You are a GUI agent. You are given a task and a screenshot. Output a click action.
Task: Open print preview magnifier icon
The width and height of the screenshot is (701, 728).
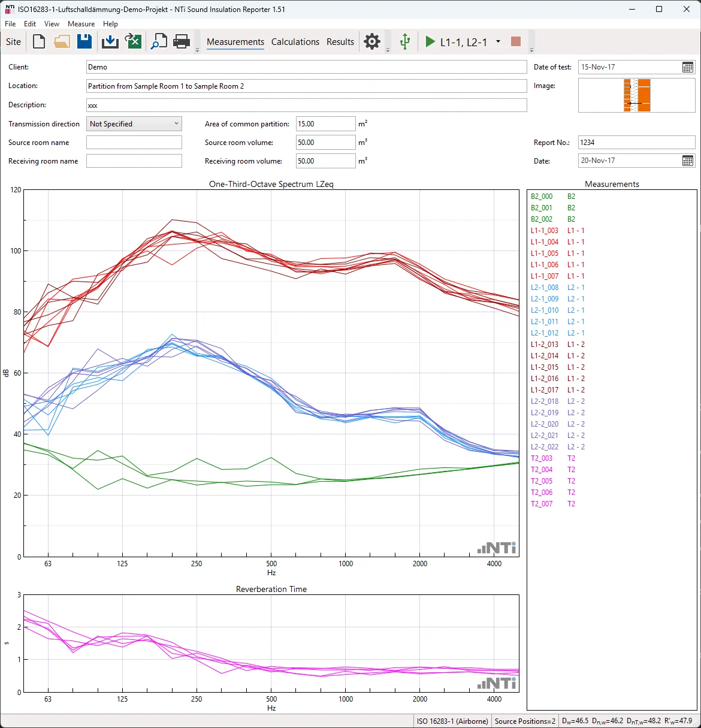pyautogui.click(x=159, y=41)
